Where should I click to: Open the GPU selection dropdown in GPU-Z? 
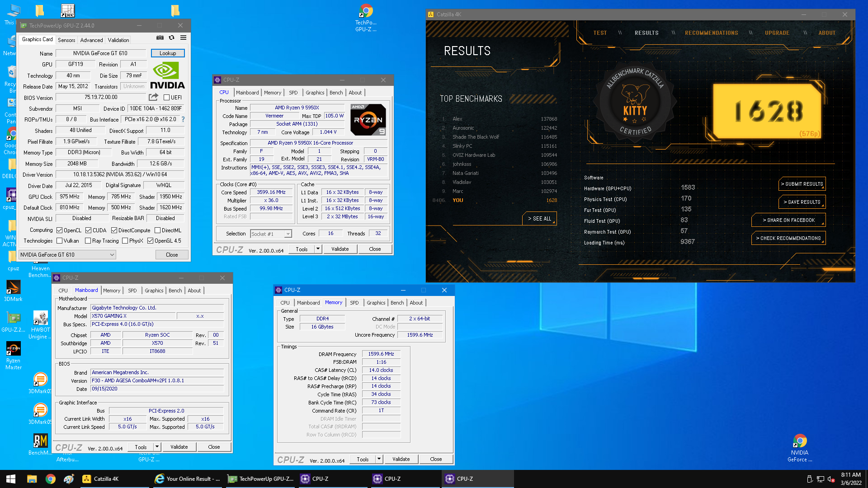pos(67,255)
